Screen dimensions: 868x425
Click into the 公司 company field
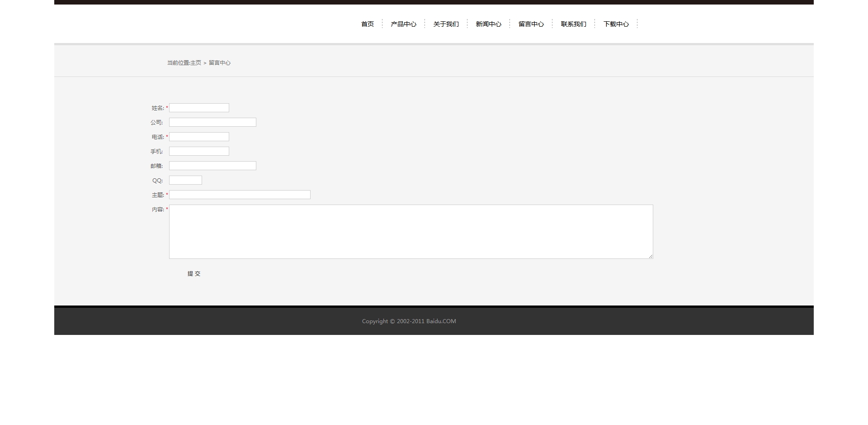click(x=212, y=122)
